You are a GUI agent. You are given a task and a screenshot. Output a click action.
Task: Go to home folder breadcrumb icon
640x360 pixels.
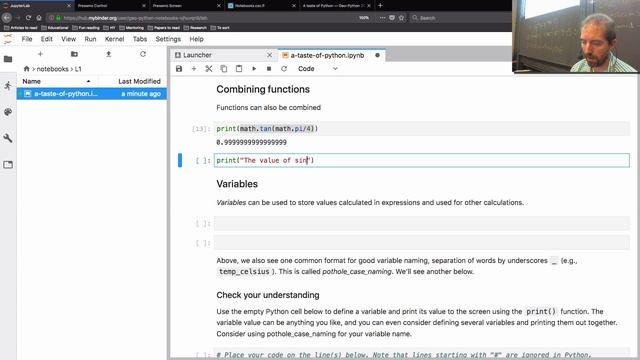(27, 69)
